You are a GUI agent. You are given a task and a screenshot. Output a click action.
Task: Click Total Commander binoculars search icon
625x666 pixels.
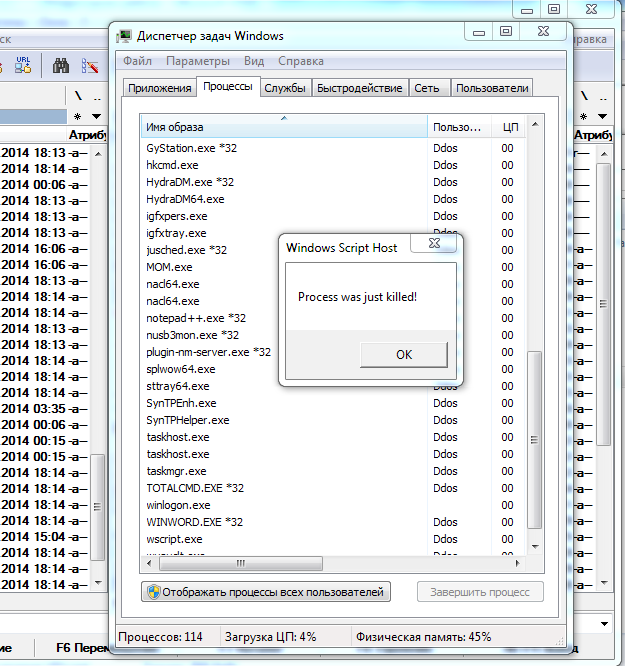point(61,66)
